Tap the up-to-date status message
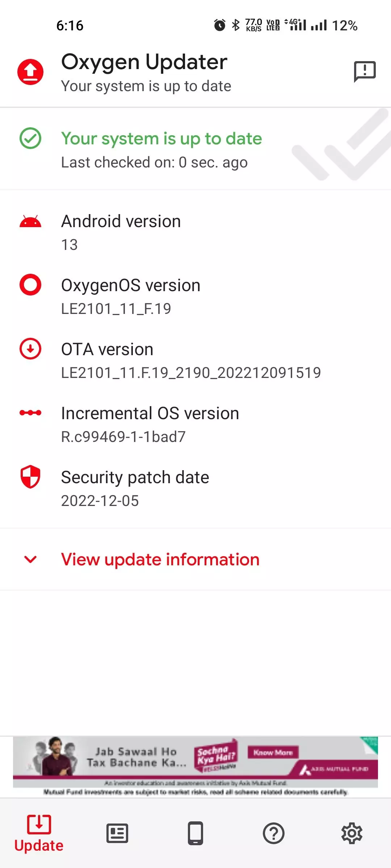Screen dimensions: 391x868 (162, 139)
